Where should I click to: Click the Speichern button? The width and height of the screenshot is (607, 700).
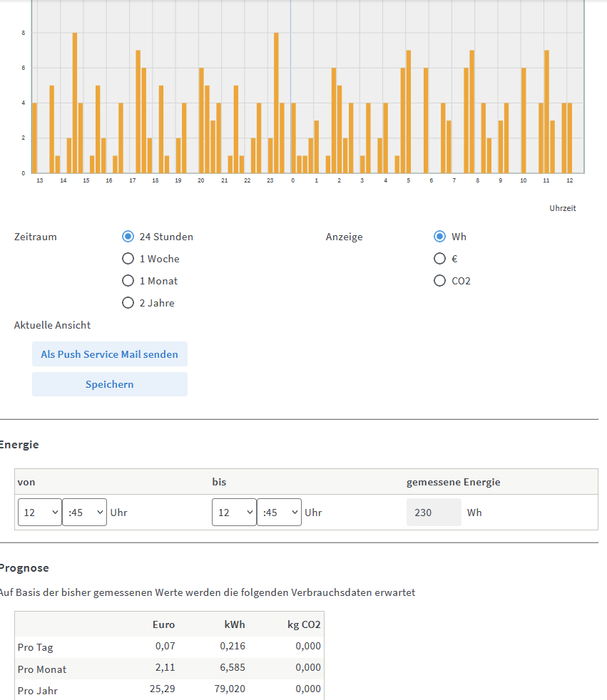point(109,384)
